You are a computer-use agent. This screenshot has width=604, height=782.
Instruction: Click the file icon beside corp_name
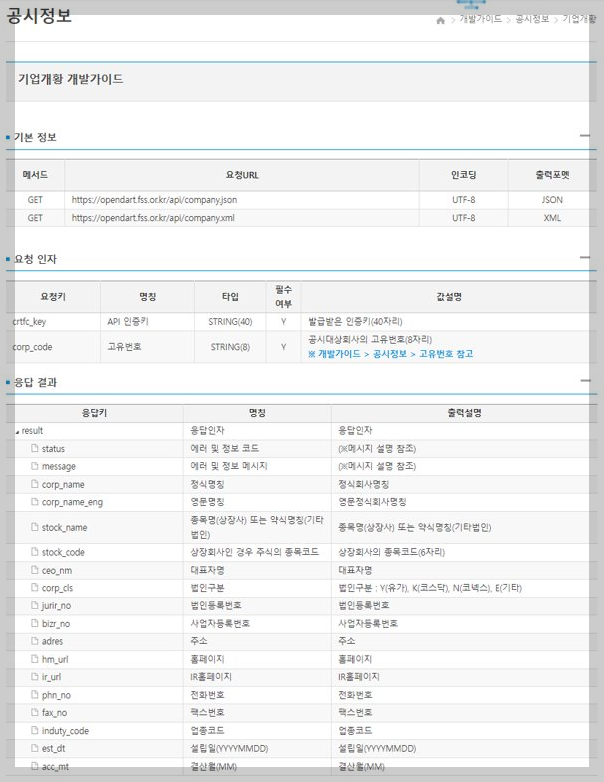[34, 484]
